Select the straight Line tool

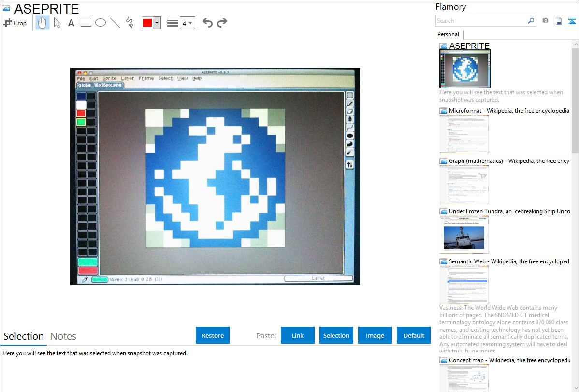coord(115,23)
